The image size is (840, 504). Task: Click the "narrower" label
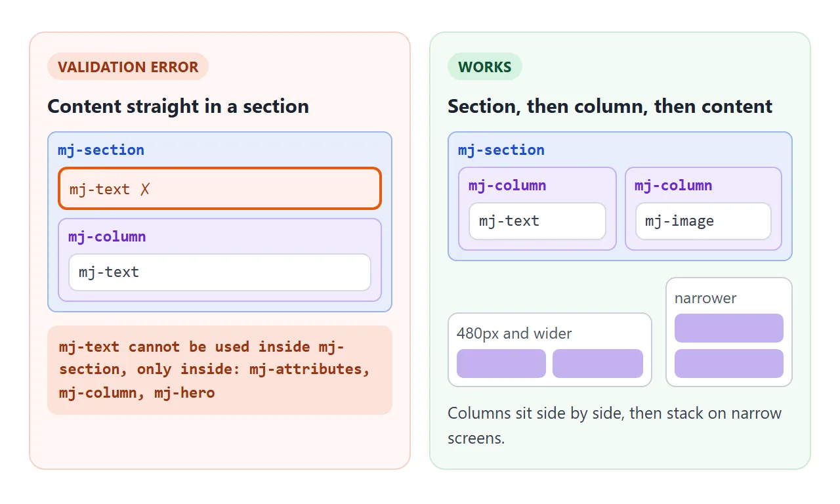705,298
